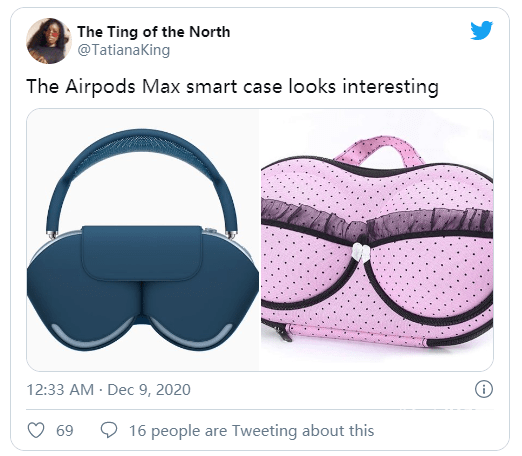This screenshot has height=456, width=522.
Task: Click the word 'interesting' in the tweet
Action: click(390, 86)
